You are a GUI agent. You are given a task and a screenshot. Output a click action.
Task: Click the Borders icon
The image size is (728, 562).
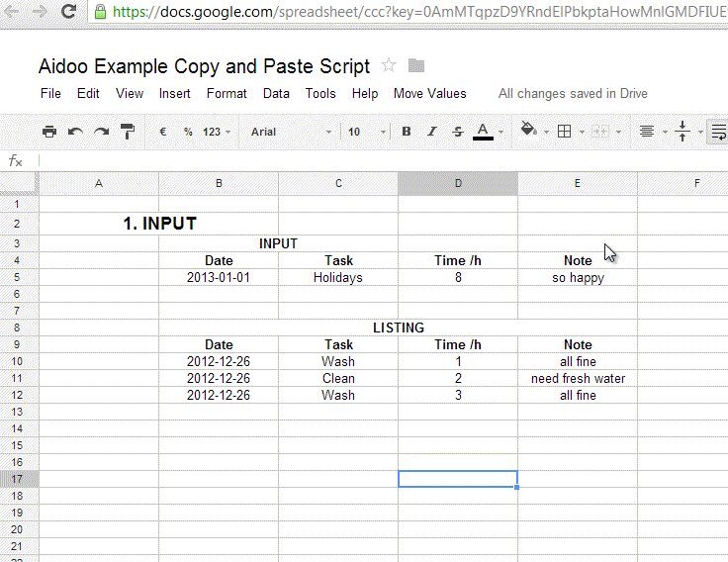click(x=564, y=132)
